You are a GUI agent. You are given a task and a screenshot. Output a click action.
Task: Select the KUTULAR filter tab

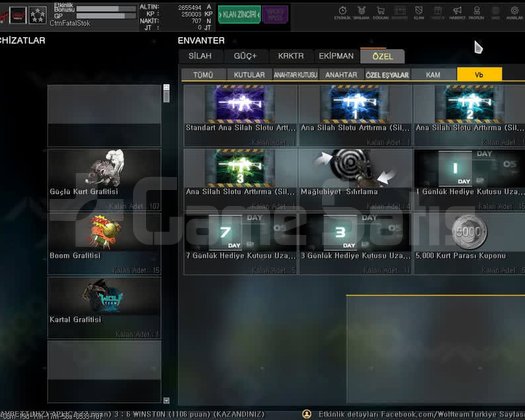(x=249, y=75)
